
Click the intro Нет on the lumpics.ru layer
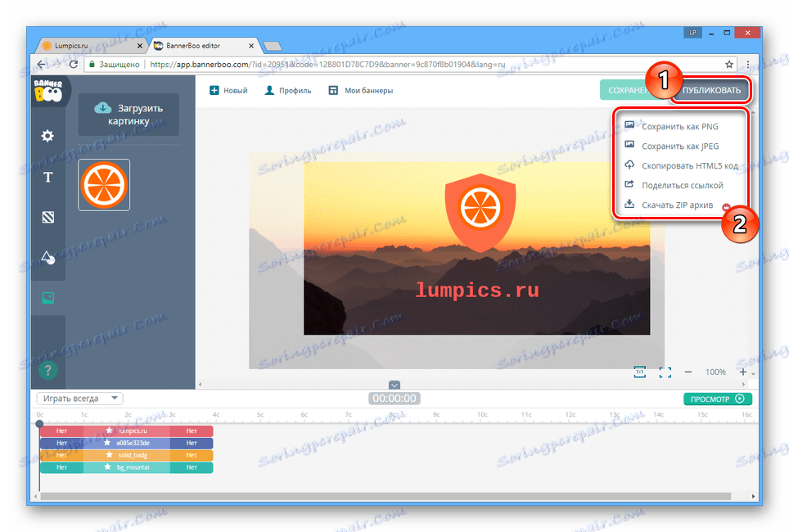tap(61, 431)
